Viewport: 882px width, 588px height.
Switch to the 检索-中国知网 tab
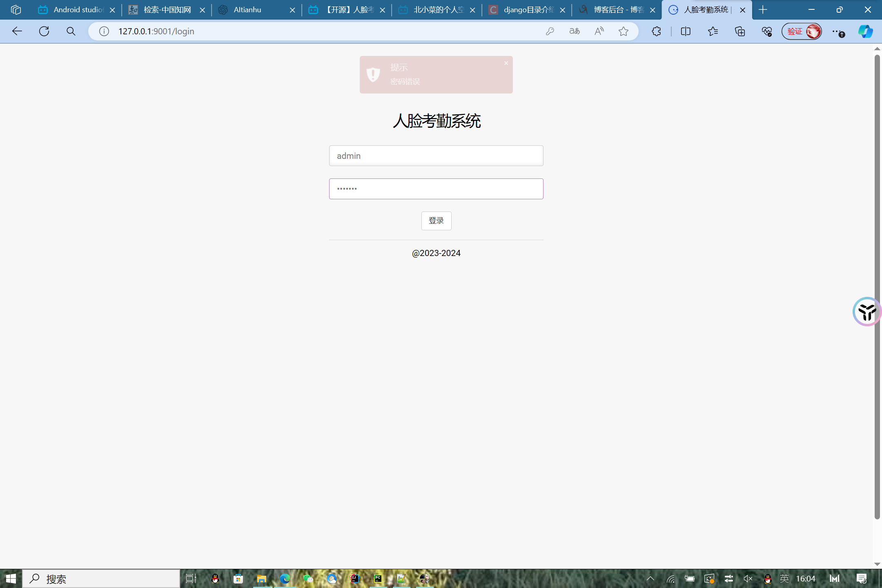[x=167, y=10]
